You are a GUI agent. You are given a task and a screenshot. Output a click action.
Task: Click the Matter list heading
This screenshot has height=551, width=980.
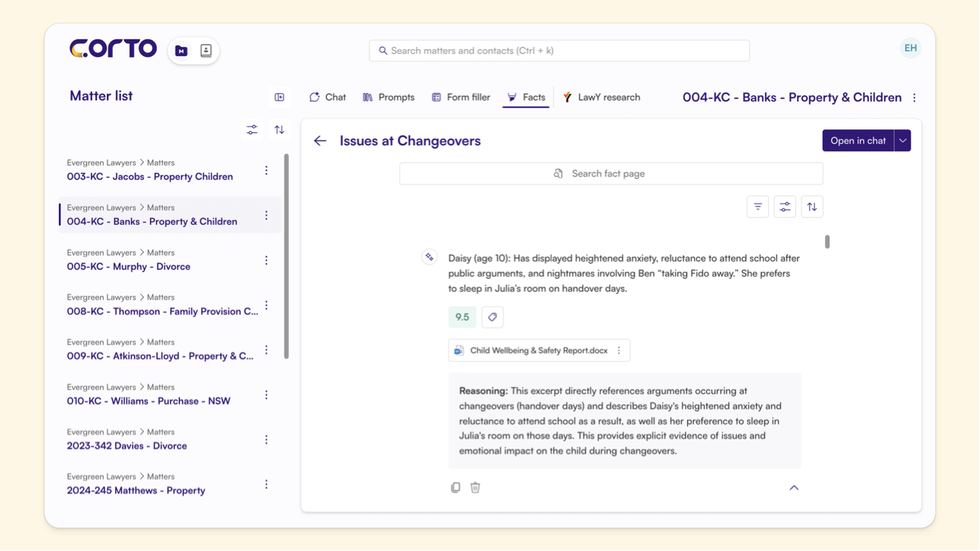pos(101,96)
